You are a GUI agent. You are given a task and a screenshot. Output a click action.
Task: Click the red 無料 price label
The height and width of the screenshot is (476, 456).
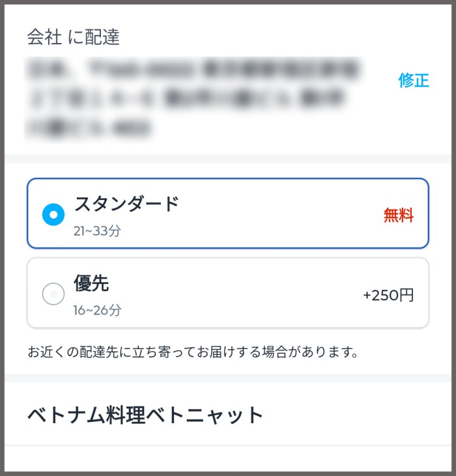point(398,216)
